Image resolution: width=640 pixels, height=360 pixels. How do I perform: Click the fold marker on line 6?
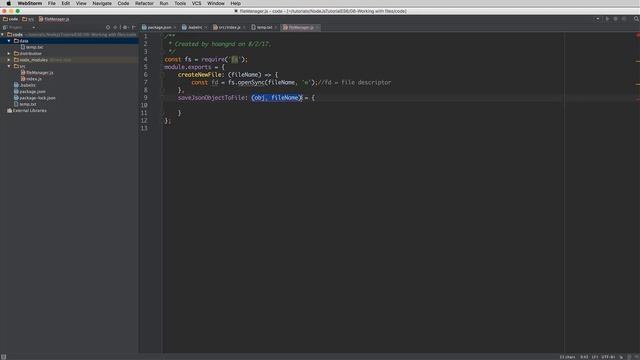coord(162,75)
